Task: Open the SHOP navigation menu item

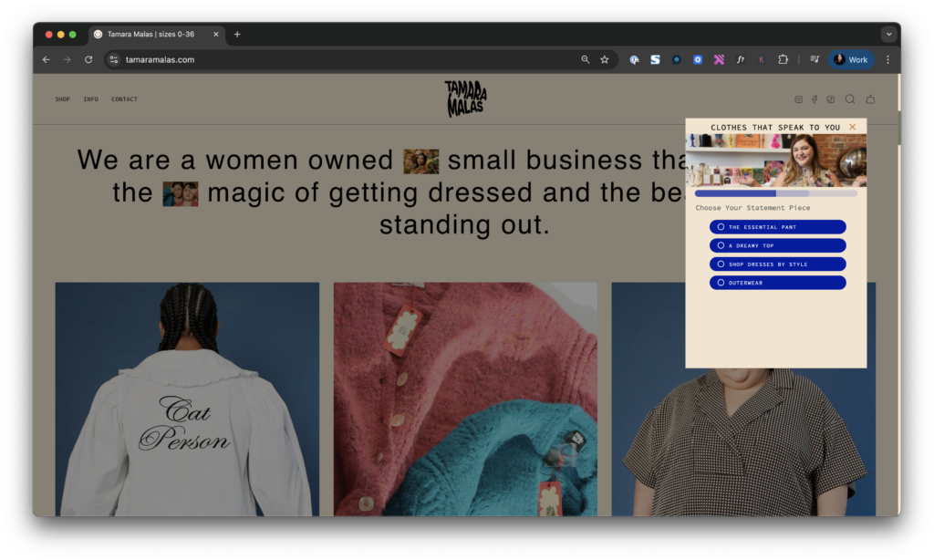Action: (62, 99)
